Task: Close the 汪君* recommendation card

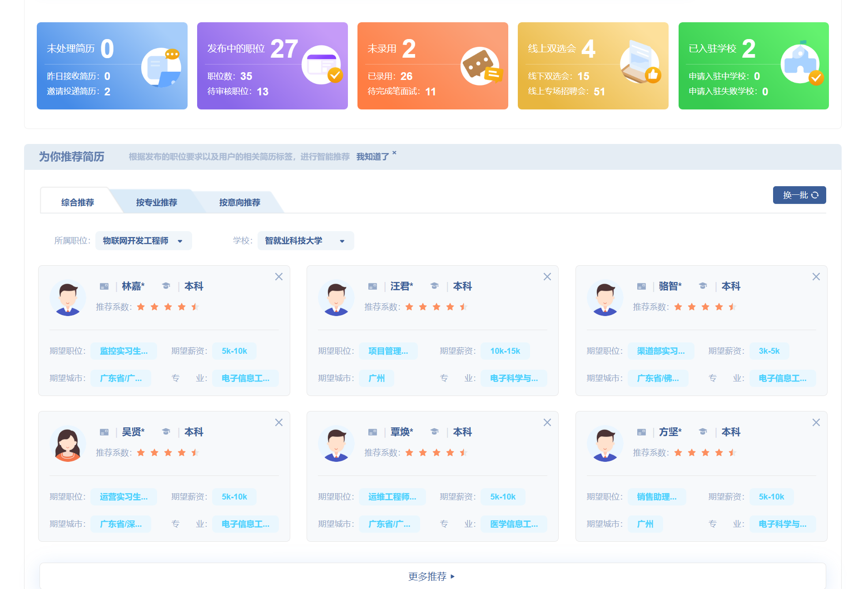Action: pos(547,277)
